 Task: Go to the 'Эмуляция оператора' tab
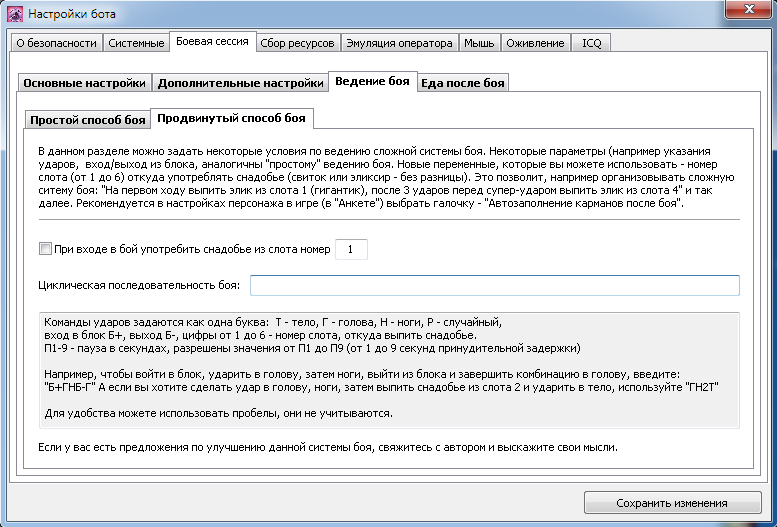[x=399, y=43]
